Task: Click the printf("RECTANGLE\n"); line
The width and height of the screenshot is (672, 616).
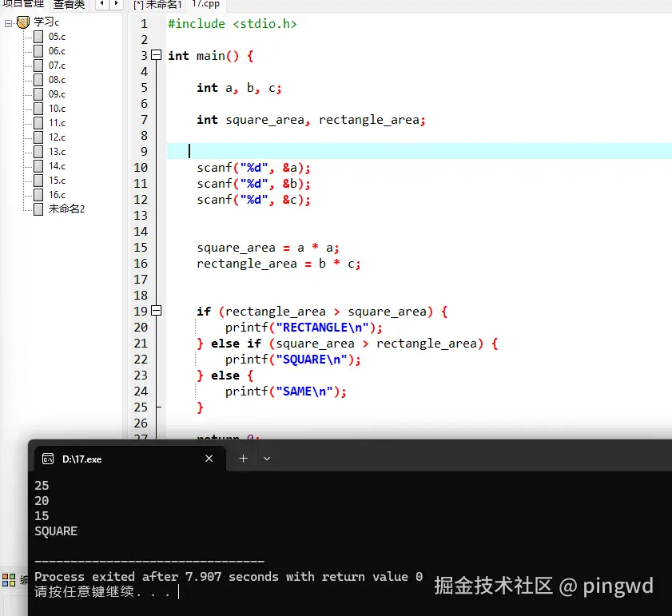Action: [304, 328]
